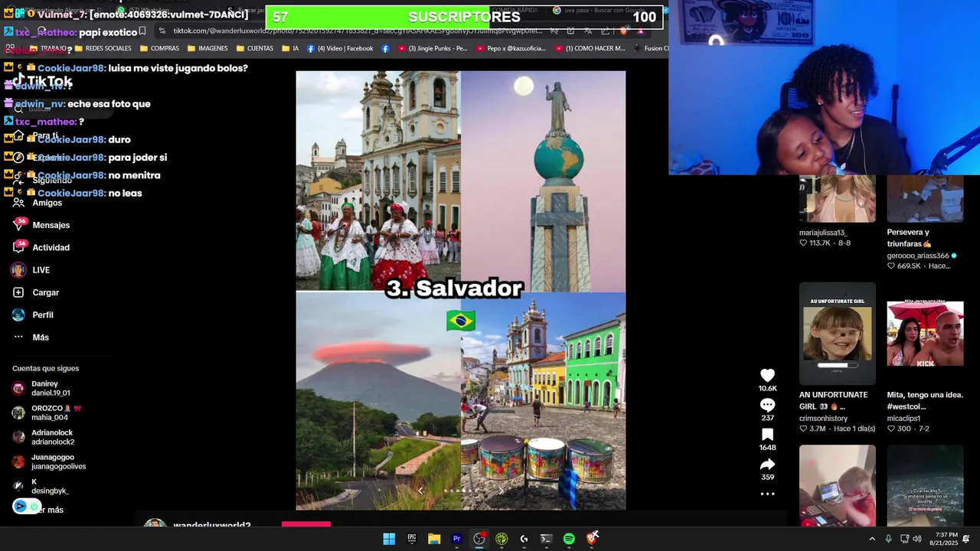Open COMPRAS bookmarks folder

pos(159,48)
